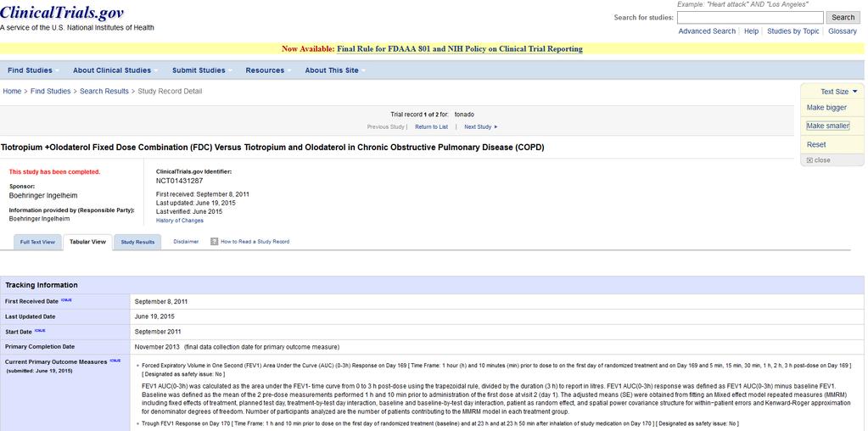The height and width of the screenshot is (431, 868).
Task: Click the How to Read question icon
Action: [214, 242]
